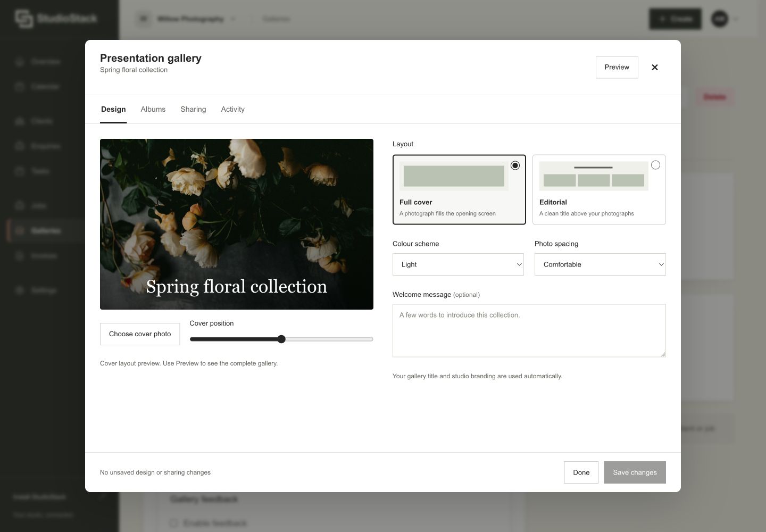Viewport: 766px width, 532px height.
Task: Go to the Sharing tab
Action: pyautogui.click(x=193, y=109)
